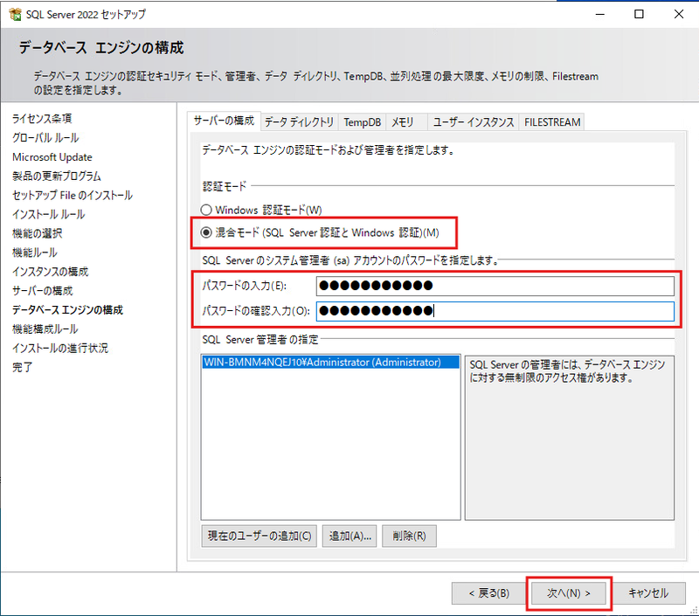Click the 削除(R) button
Viewport: 699px width, 616px height.
click(x=409, y=536)
